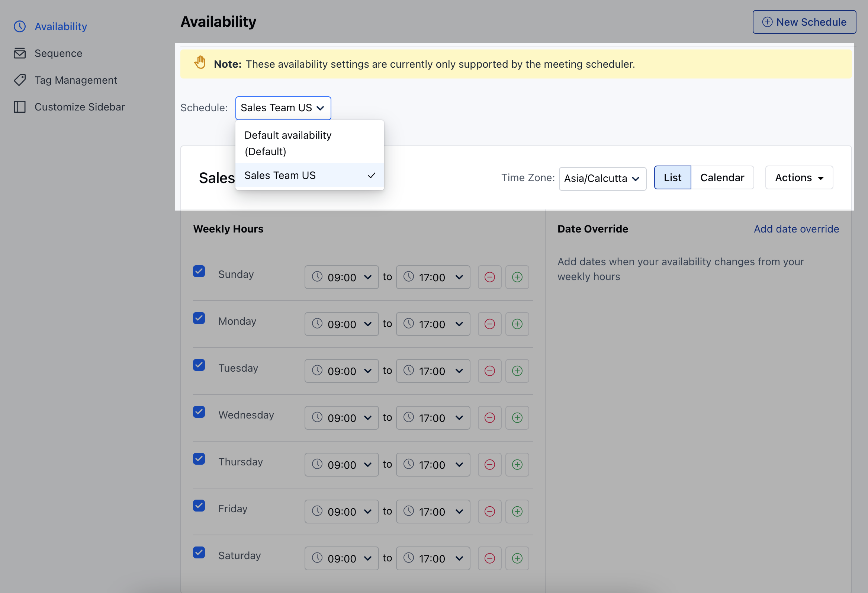The width and height of the screenshot is (868, 593).
Task: Switch to the Calendar view tab
Action: pyautogui.click(x=722, y=177)
